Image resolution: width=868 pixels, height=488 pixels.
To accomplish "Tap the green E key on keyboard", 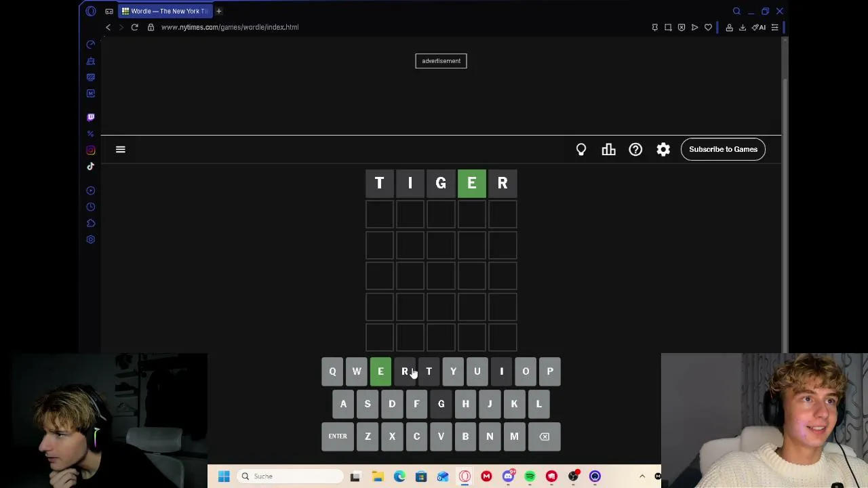I will [380, 371].
